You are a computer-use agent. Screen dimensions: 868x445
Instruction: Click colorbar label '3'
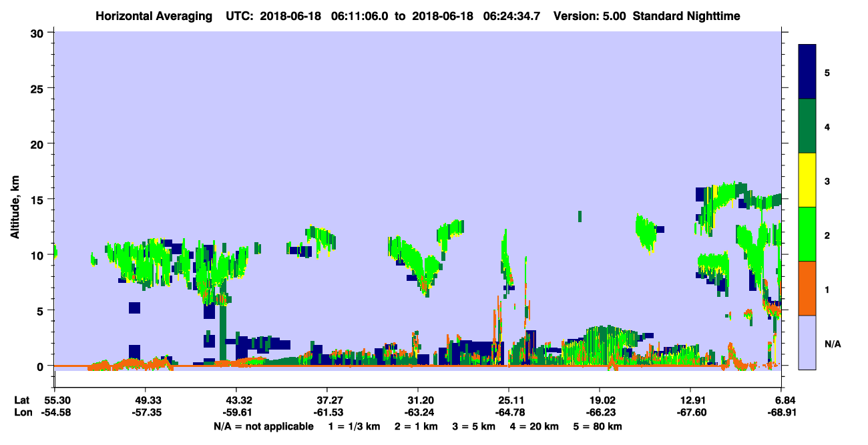(x=827, y=181)
